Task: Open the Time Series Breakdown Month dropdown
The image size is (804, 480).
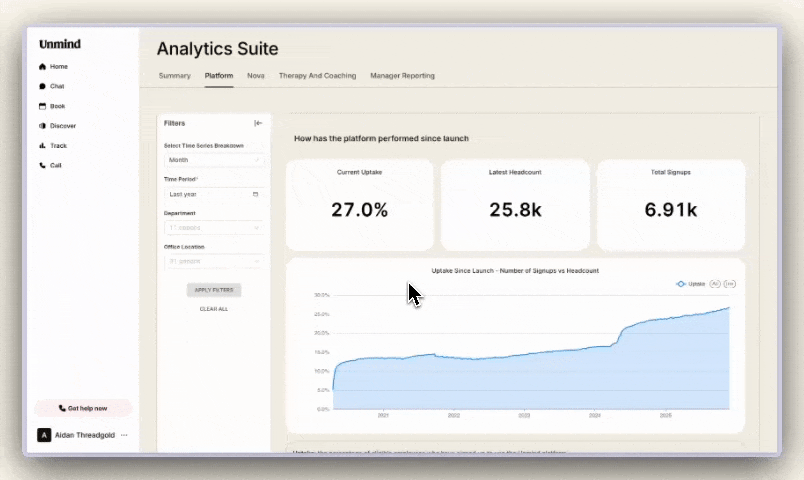Action: 213,160
